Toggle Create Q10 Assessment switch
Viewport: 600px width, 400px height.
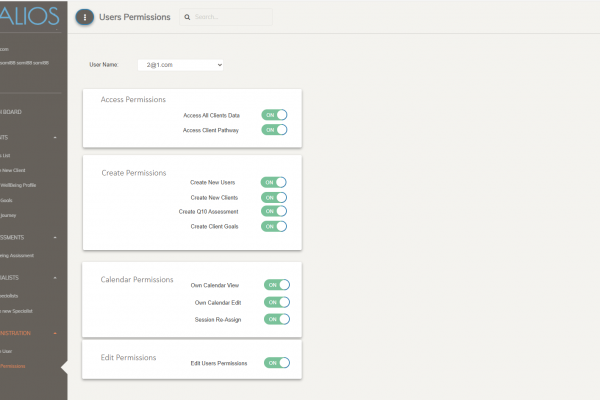[x=274, y=211]
